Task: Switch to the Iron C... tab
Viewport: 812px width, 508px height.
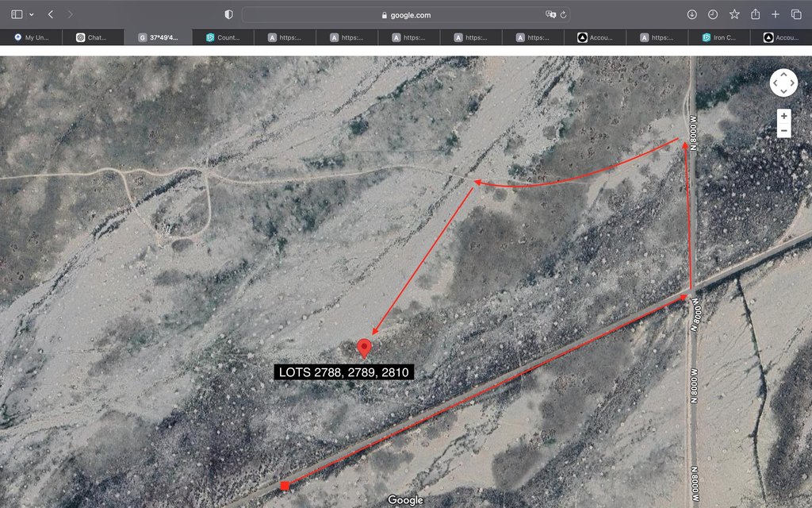Action: point(720,37)
